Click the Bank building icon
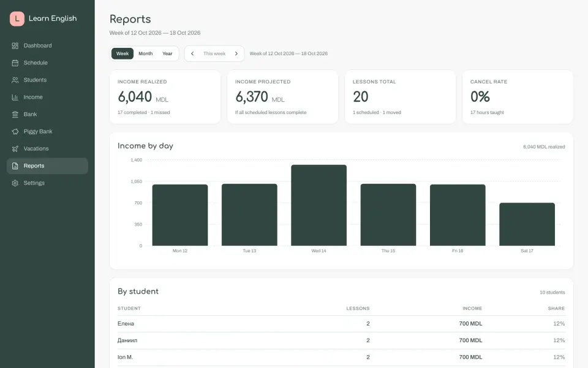The width and height of the screenshot is (588, 368). [15, 114]
